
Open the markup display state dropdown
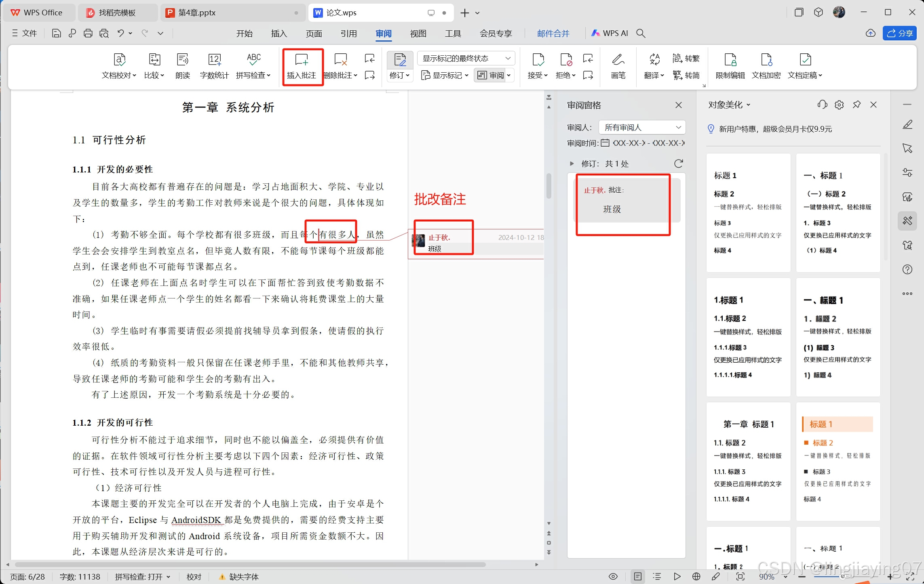tap(466, 59)
